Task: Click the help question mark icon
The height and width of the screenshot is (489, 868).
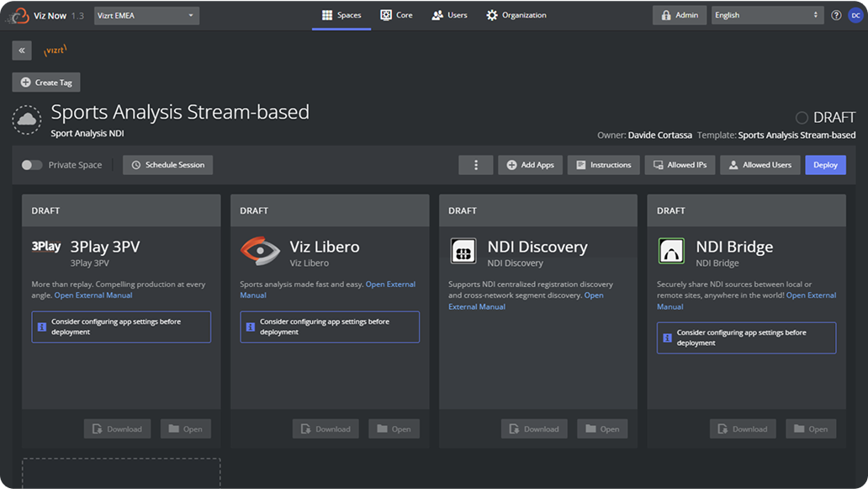Action: 836,15
